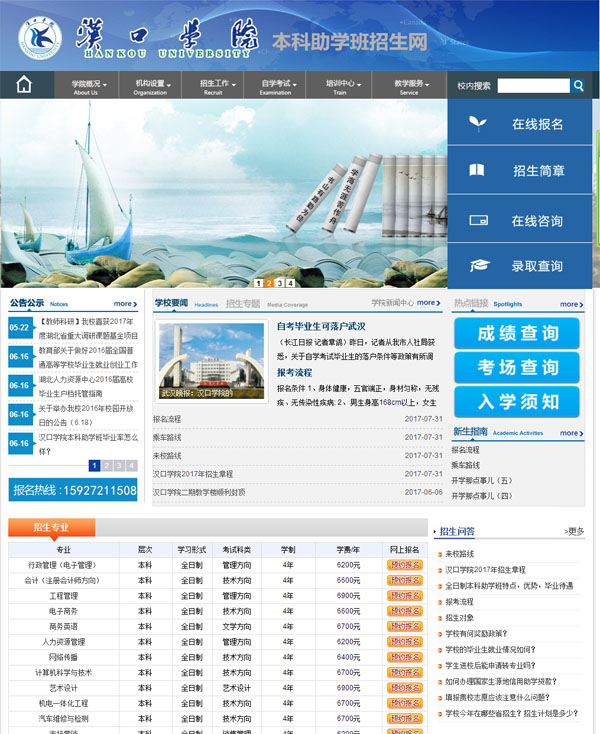Image resolution: width=600 pixels, height=734 pixels.
Task: Click 预约报名 for 电子商务
Action: pos(405,611)
